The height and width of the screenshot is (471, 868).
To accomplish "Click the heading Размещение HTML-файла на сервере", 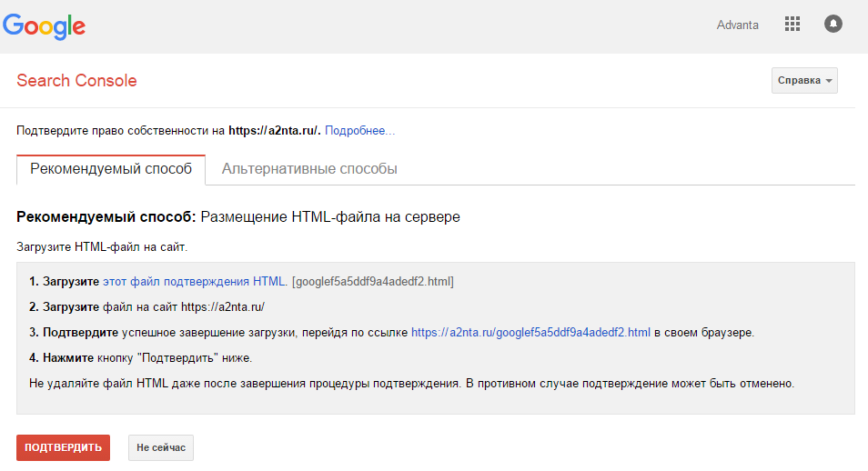I will (330, 217).
